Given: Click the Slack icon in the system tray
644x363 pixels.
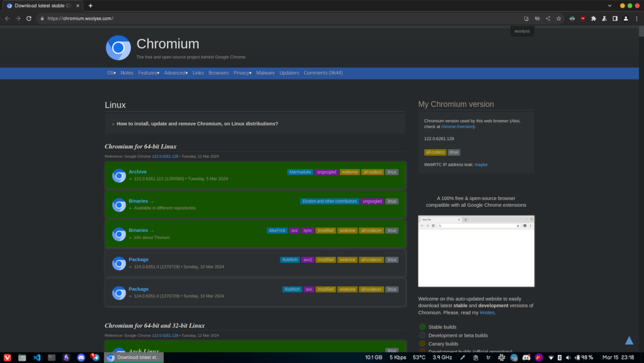Looking at the screenshot, I should pyautogui.click(x=501, y=357).
